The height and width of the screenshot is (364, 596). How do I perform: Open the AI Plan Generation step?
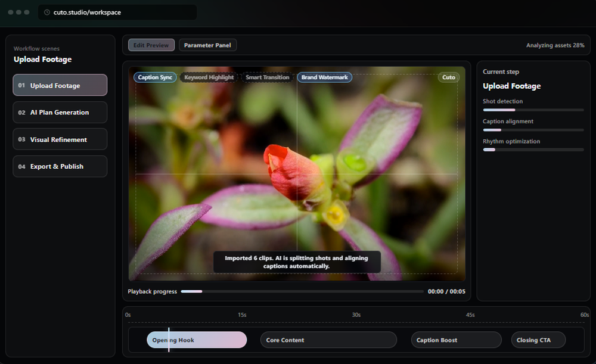point(60,112)
